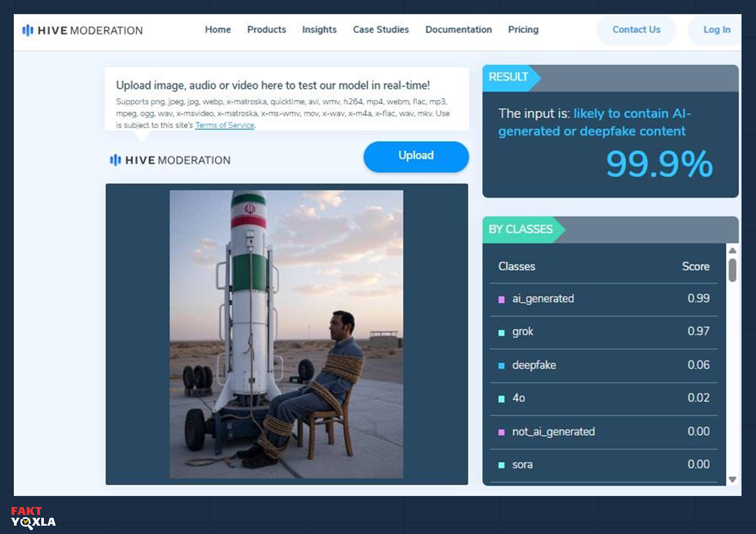Select the ai_generated class label
This screenshot has height=534, width=756.
click(x=543, y=299)
